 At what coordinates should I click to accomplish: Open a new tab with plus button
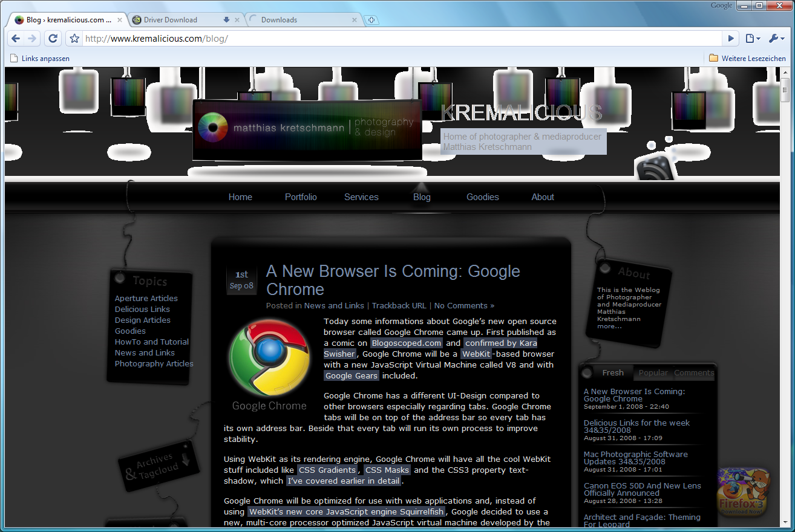click(x=372, y=20)
